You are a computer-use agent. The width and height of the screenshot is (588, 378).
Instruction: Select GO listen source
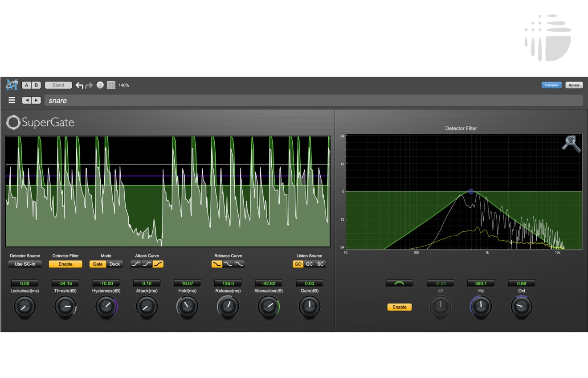point(298,264)
